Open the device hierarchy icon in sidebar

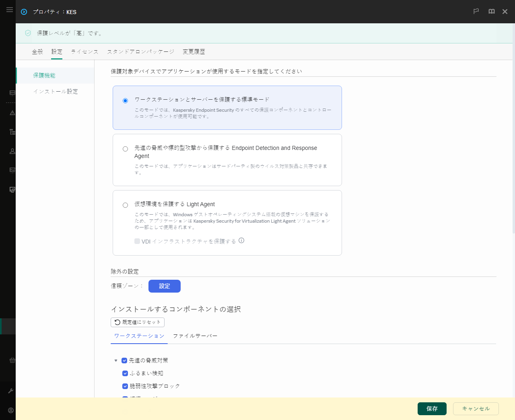pyautogui.click(x=12, y=131)
